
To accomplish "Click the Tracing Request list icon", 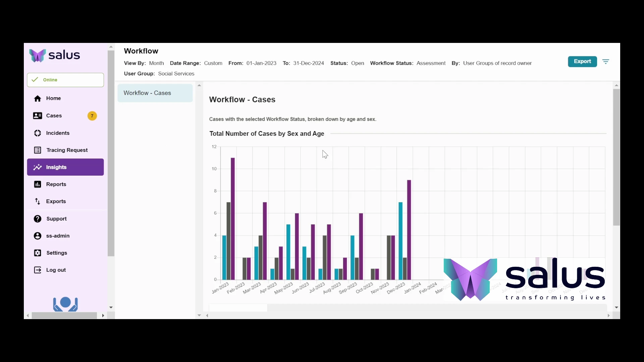I will 38,150.
